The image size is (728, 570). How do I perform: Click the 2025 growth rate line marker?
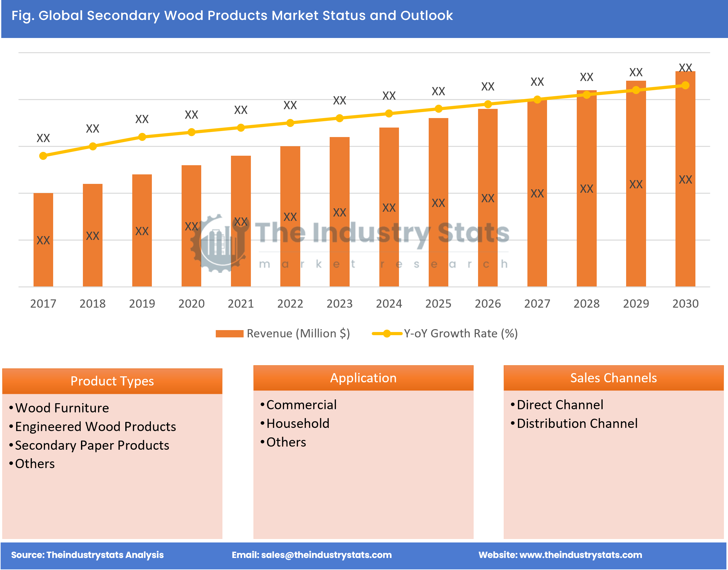(439, 109)
